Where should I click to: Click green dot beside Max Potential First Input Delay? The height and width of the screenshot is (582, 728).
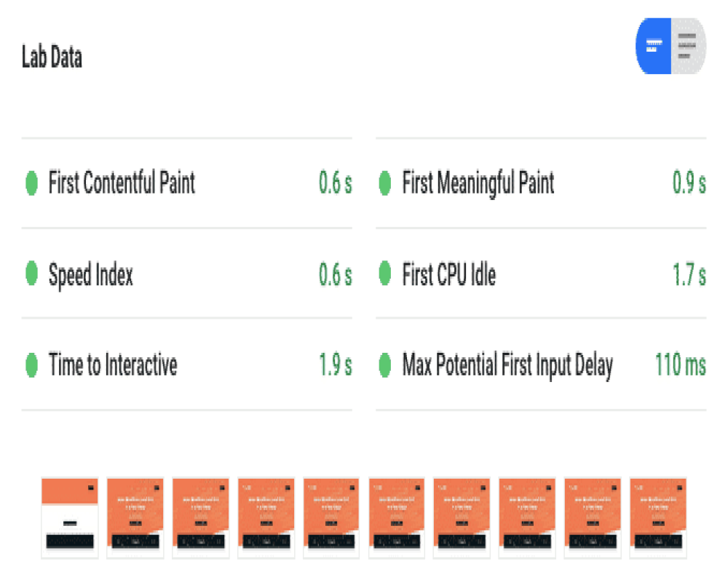(385, 365)
